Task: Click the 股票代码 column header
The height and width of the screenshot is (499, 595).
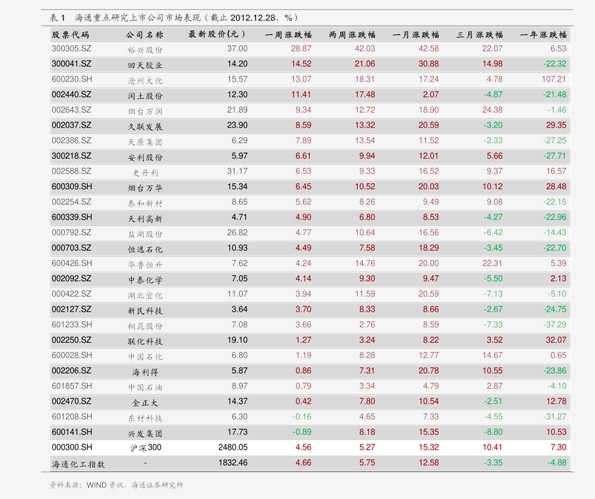Action: coord(71,35)
